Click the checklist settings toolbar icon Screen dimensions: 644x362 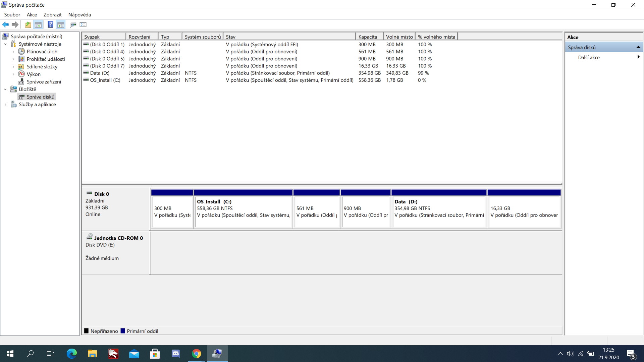(83, 24)
